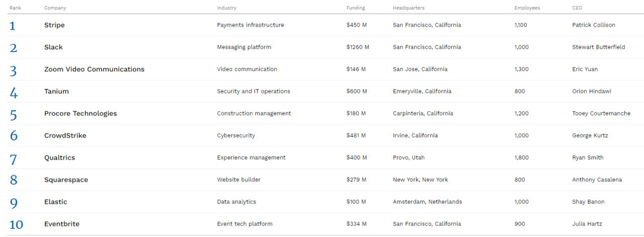644x237 pixels.
Task: Open the Squarespace company entry
Action: pyautogui.click(x=66, y=180)
